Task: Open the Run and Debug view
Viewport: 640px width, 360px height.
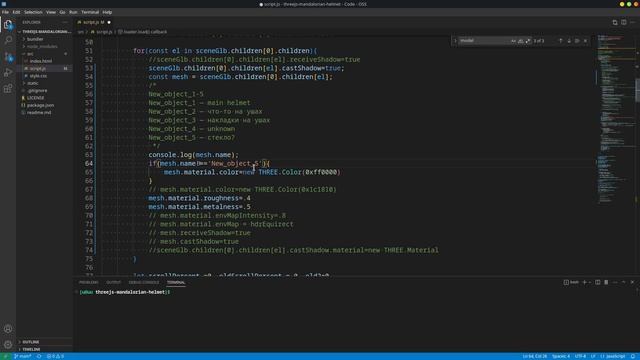Action: (x=8, y=73)
